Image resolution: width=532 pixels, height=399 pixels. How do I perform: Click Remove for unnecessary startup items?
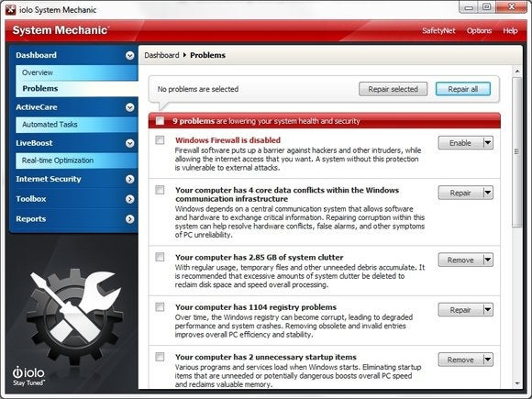pos(460,360)
